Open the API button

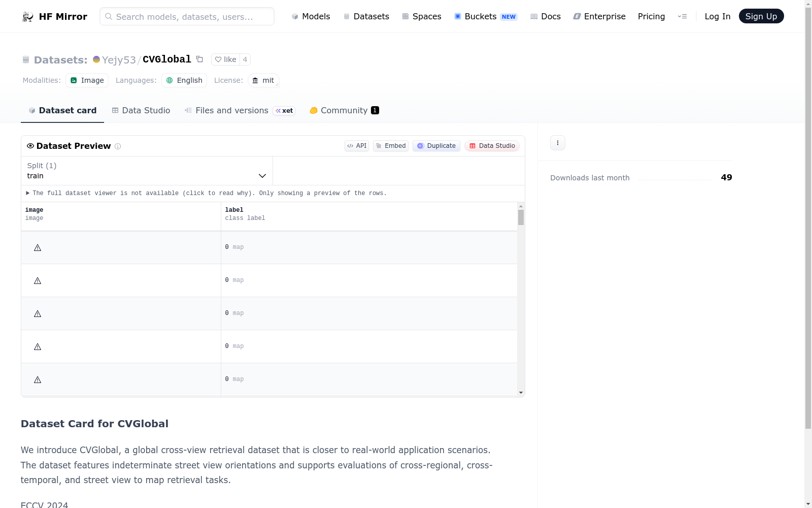[x=357, y=146]
